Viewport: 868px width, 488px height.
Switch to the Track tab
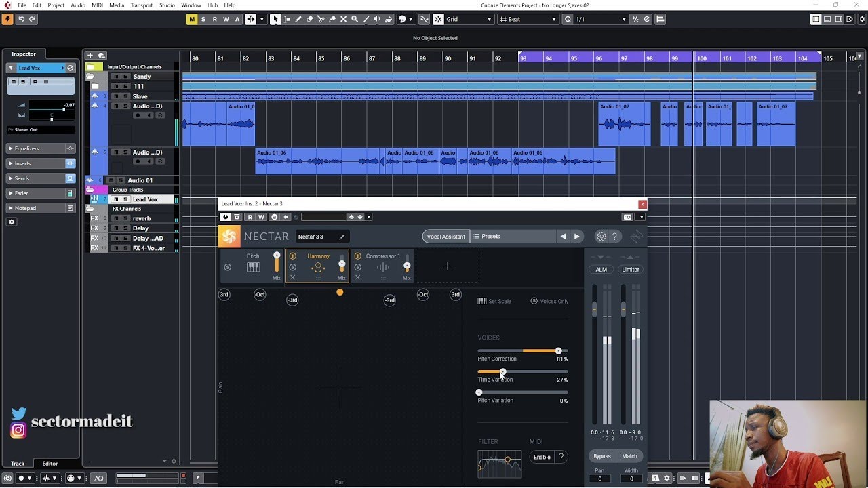[18, 464]
